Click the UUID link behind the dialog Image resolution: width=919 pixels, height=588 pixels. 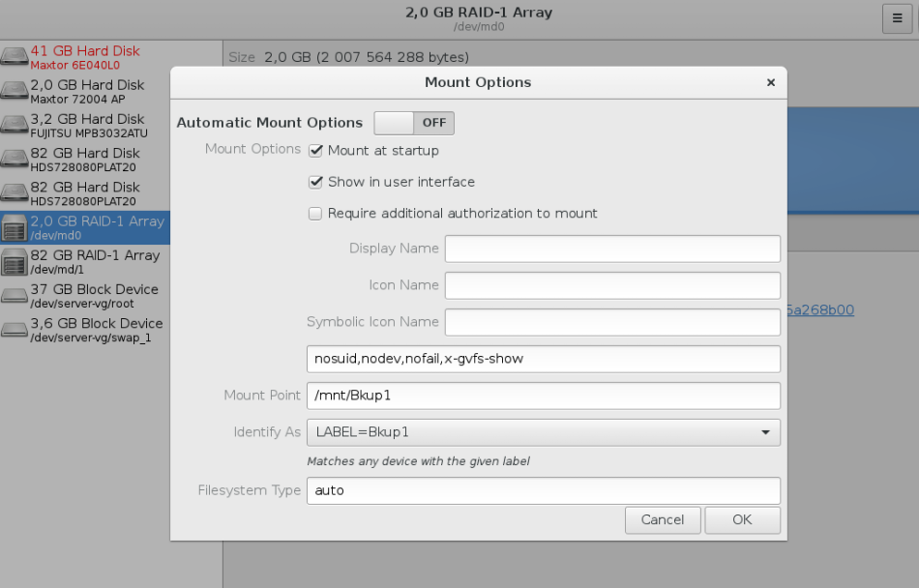[x=820, y=309]
